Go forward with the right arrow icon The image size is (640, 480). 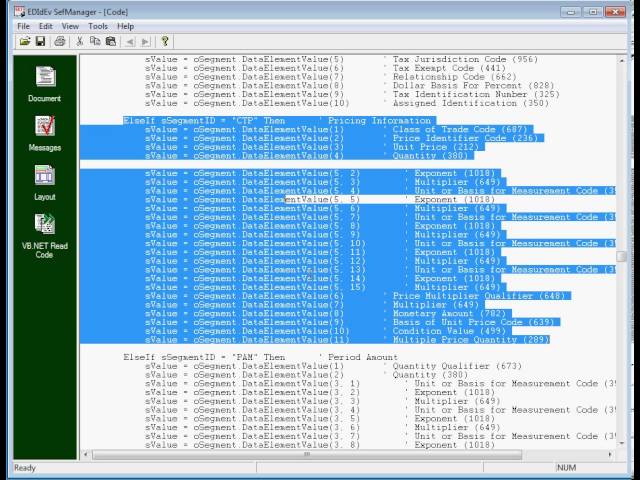[145, 42]
